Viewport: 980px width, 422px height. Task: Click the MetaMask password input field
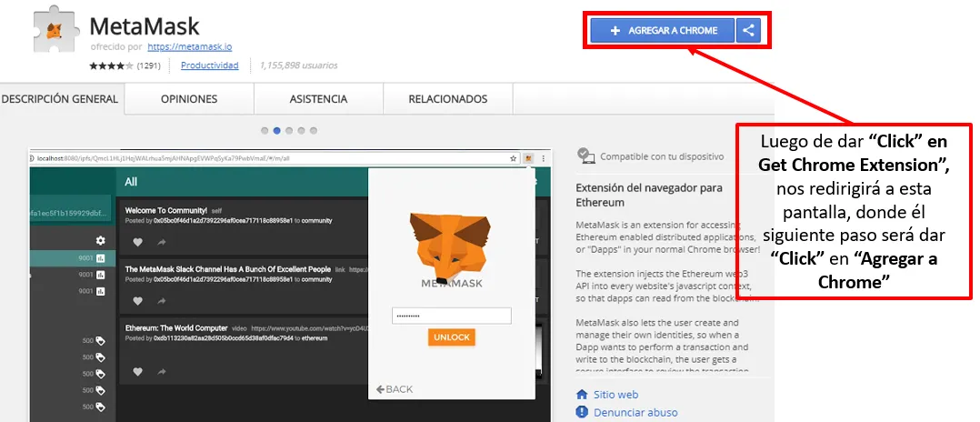point(451,316)
